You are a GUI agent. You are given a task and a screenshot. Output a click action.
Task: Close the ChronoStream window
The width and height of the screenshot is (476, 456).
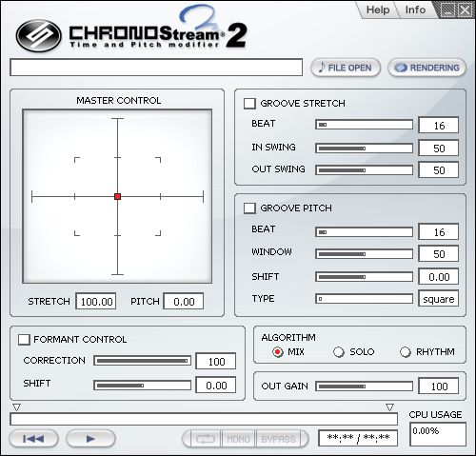(465, 10)
